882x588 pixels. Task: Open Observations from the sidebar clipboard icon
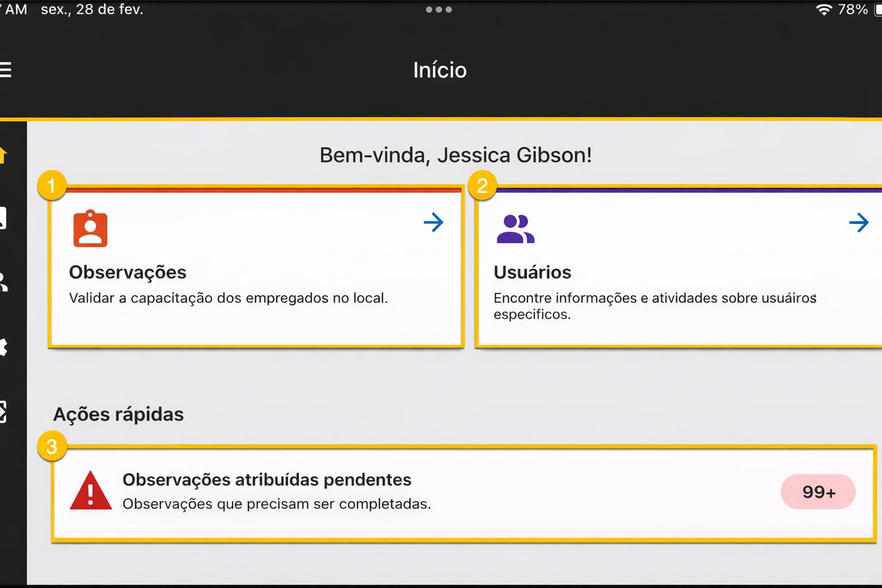[3, 219]
